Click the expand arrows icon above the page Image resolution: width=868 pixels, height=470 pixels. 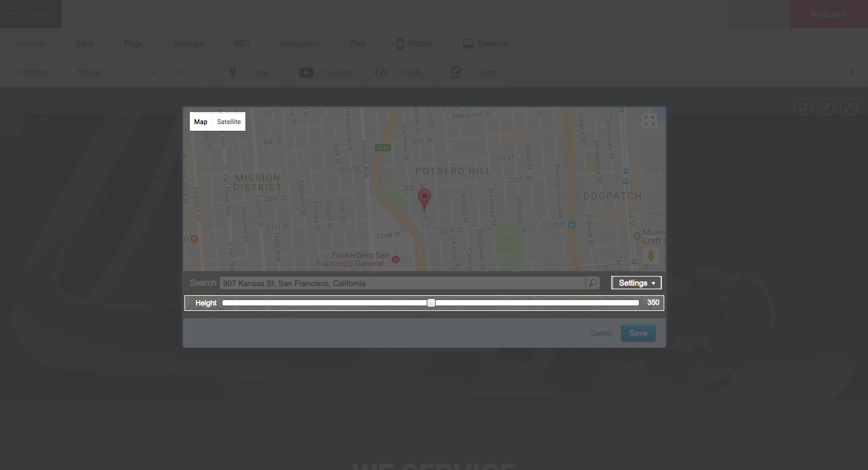coord(848,107)
